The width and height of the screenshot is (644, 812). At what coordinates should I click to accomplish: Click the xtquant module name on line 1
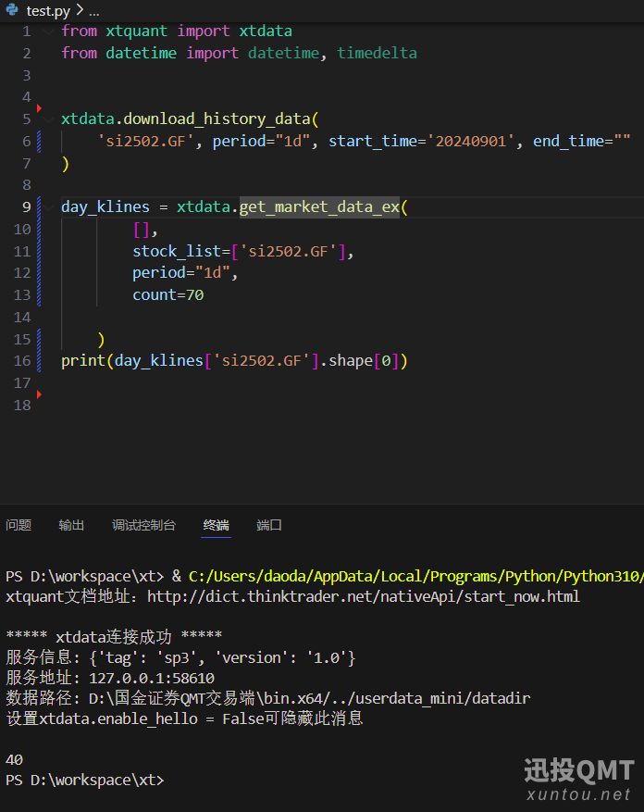click(137, 31)
